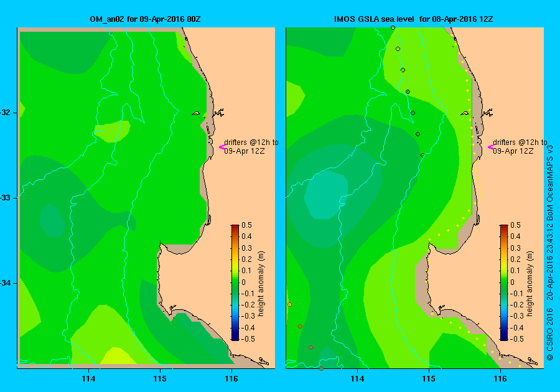Click the 'drifters @12h to 09-Apr 12Z' note on OM_an02 map

(x=251, y=146)
